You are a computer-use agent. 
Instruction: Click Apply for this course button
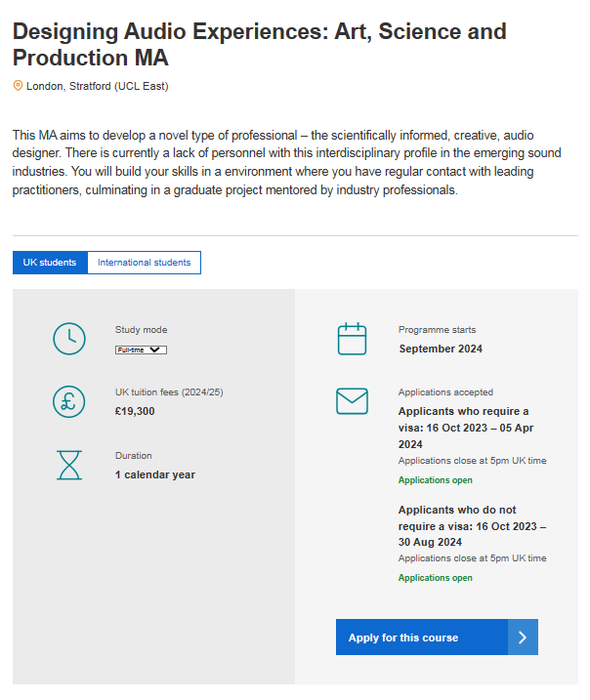436,638
